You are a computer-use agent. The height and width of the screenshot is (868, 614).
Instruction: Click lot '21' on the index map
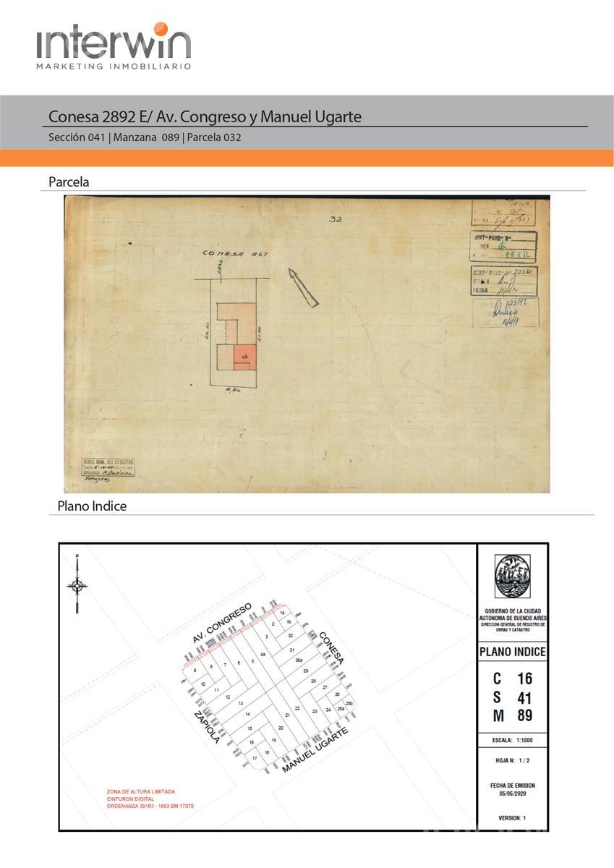(x=288, y=715)
